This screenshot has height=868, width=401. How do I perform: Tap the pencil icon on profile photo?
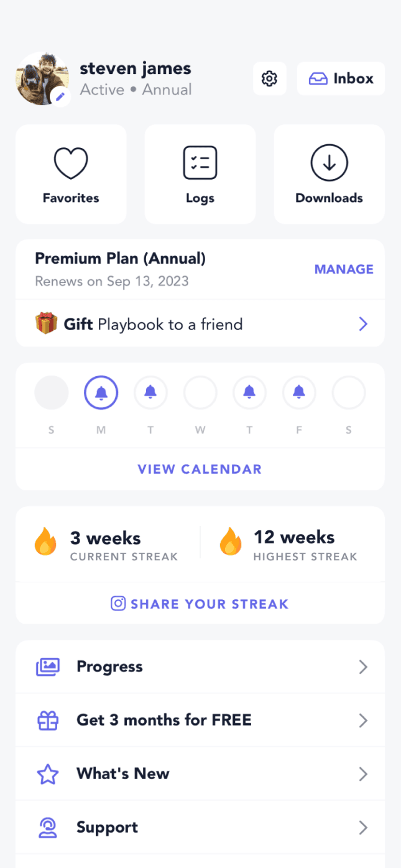tap(60, 97)
